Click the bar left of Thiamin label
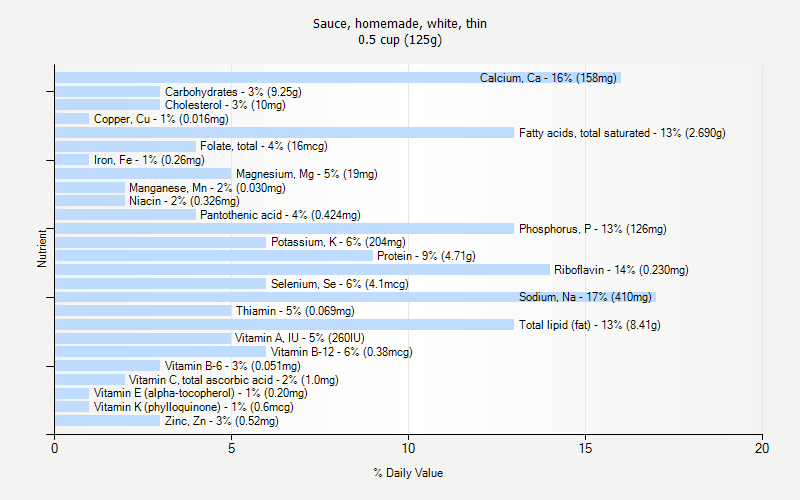The width and height of the screenshot is (800, 500). point(143,311)
